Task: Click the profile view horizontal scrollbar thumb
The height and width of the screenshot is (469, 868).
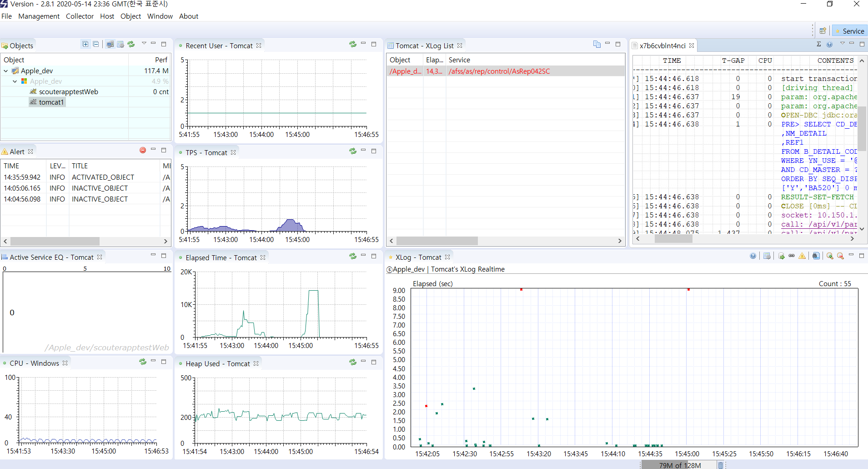Action: pyautogui.click(x=673, y=239)
